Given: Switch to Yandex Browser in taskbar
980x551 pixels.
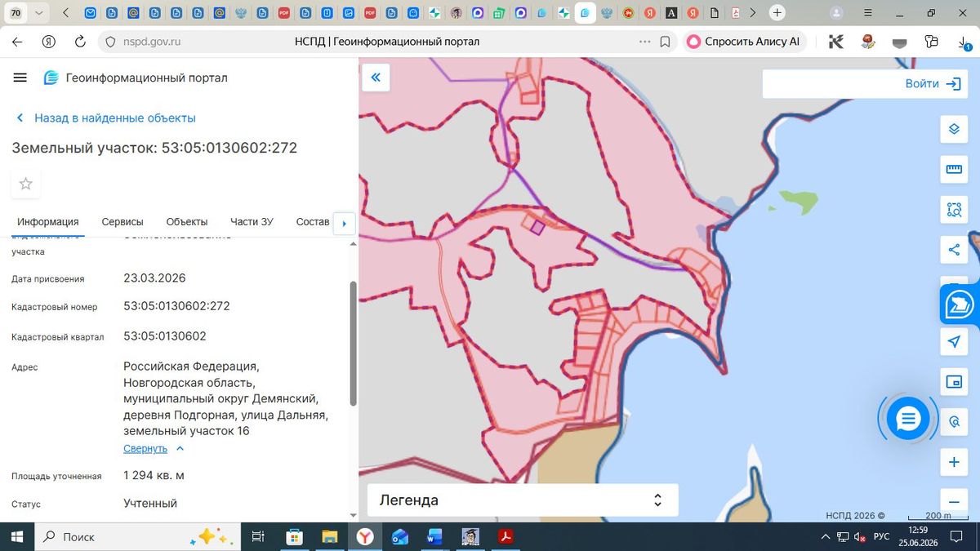Looking at the screenshot, I should [364, 536].
